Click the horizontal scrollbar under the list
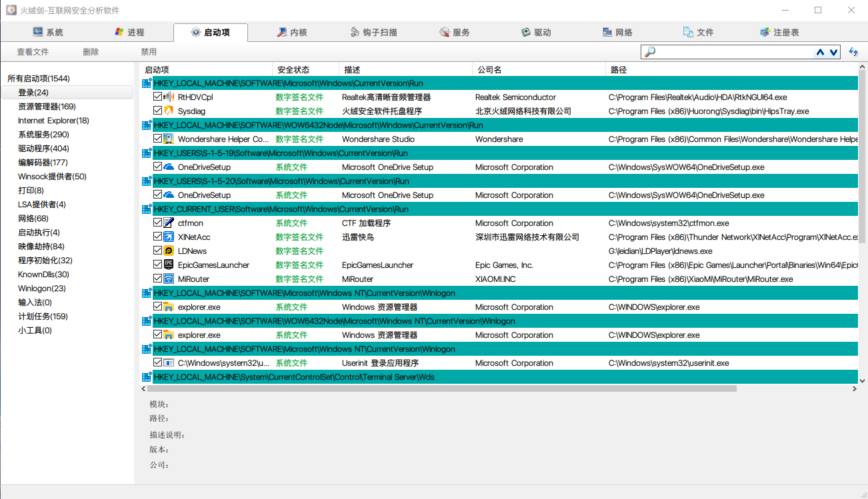868x499 pixels. [x=441, y=388]
